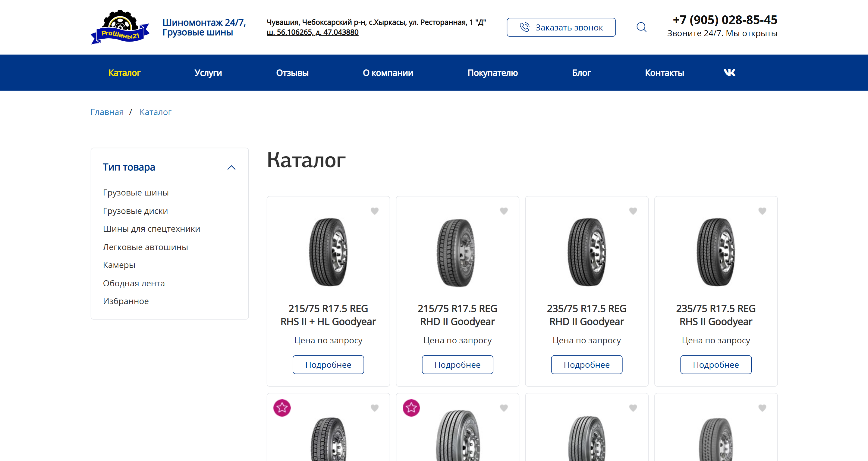Select the Грузовые шины category
The height and width of the screenshot is (461, 868).
tap(135, 192)
